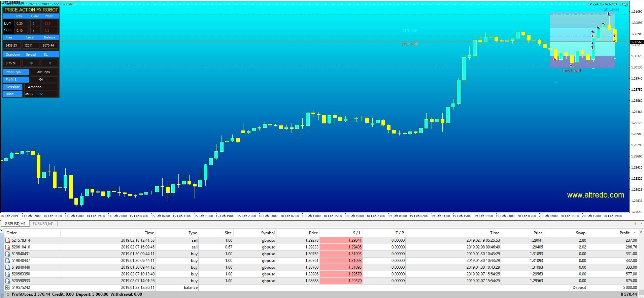Sort history by the Symbol column header
This screenshot has width=644, height=298.
(x=268, y=233)
